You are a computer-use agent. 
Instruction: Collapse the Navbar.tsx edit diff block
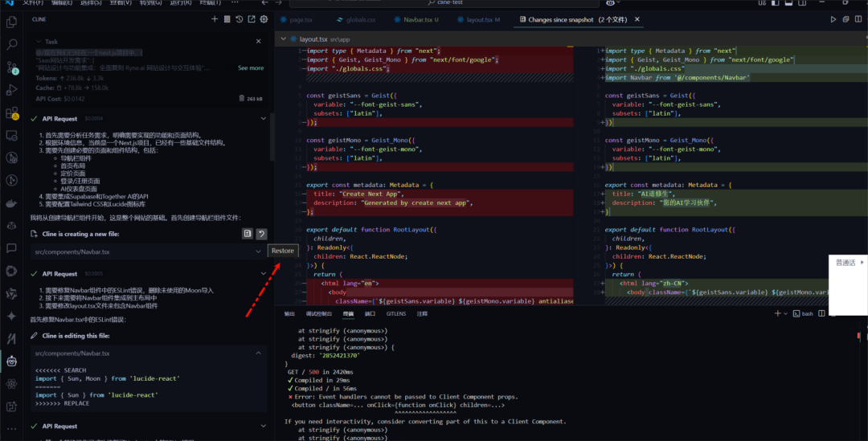tap(259, 353)
